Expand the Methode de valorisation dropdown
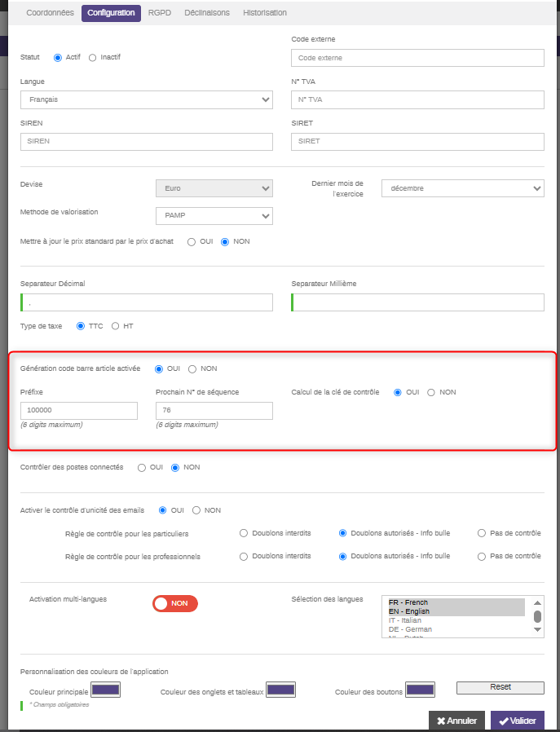This screenshot has width=560, height=732. click(214, 216)
